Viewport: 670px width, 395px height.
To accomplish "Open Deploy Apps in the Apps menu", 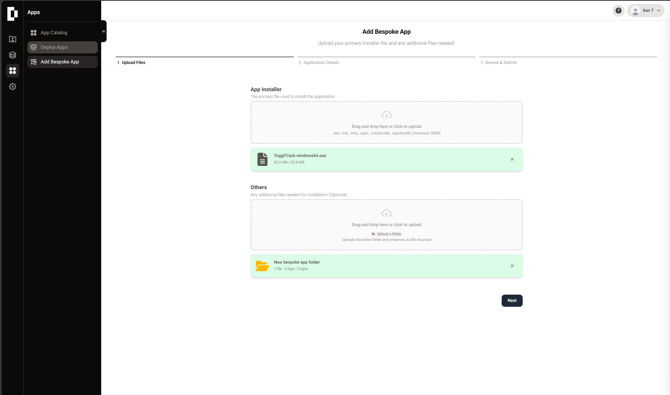I will pos(62,47).
